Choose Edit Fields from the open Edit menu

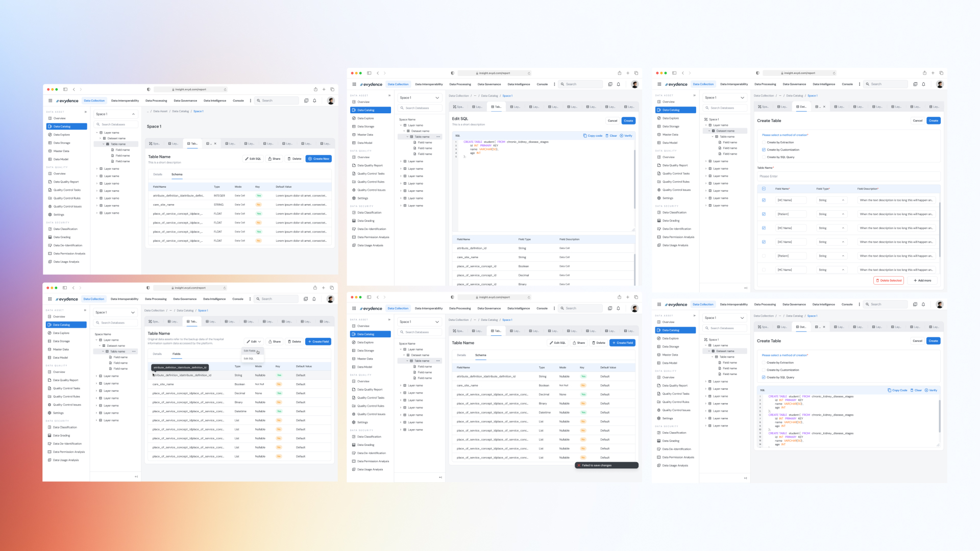point(250,350)
